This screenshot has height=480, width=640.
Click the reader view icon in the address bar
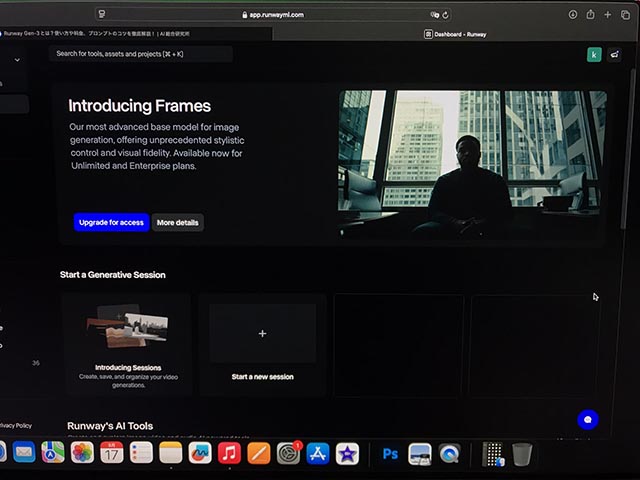(102, 14)
